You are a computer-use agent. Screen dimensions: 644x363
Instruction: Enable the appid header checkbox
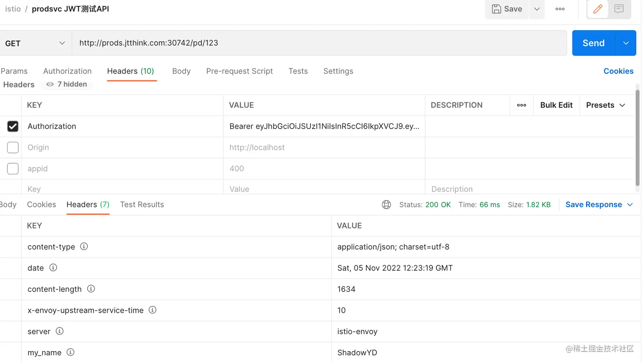pyautogui.click(x=13, y=169)
